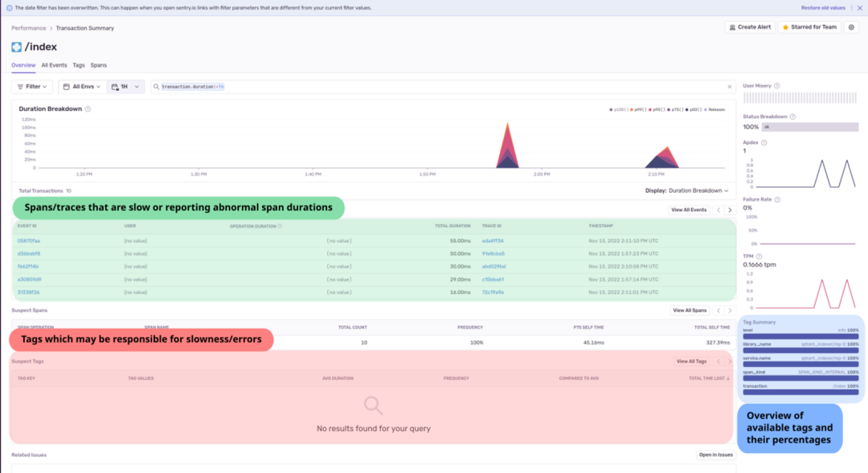Sort by Total Time Lost column

pos(709,378)
